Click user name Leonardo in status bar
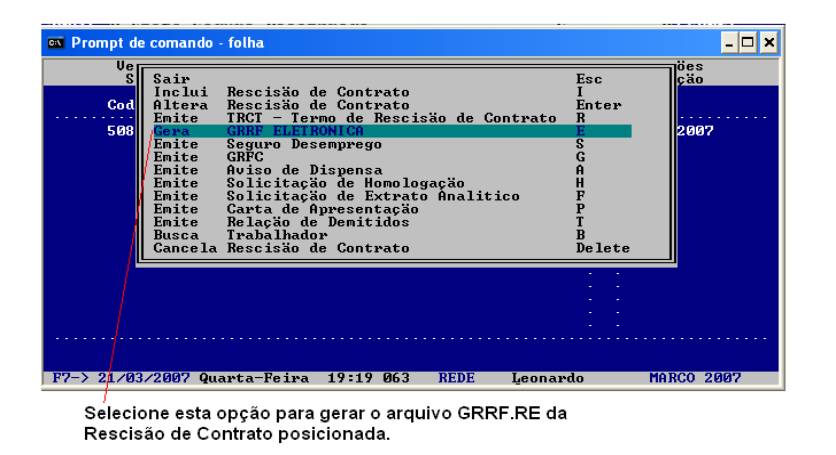Screen dimensions: 836x455 tap(548, 378)
